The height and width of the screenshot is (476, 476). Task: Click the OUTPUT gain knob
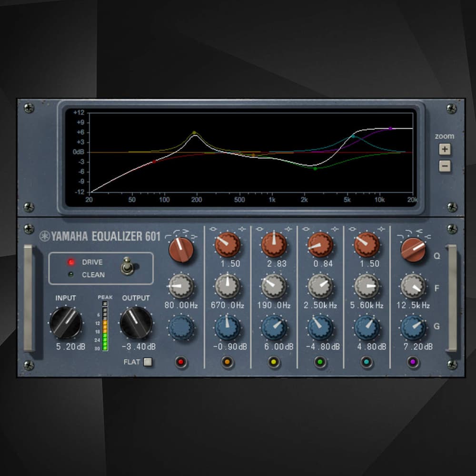click(x=136, y=323)
